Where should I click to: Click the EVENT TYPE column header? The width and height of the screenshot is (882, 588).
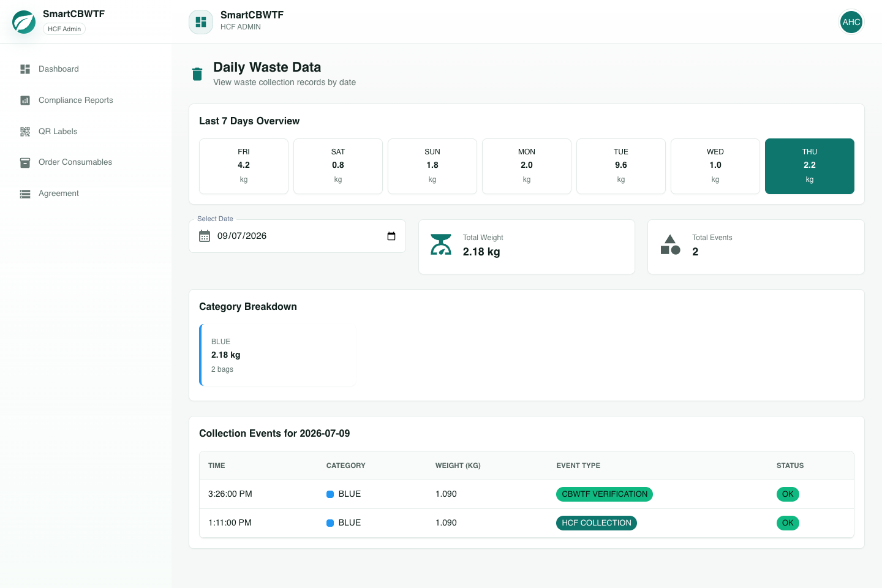(578, 466)
